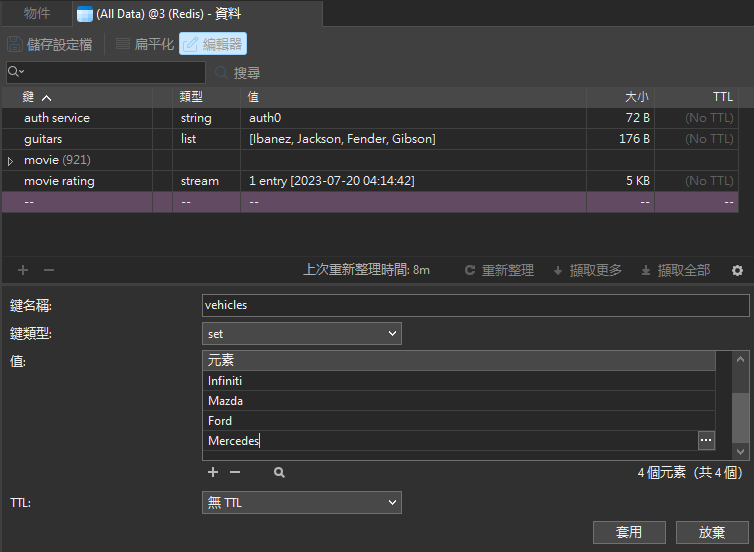Add a new key with the plus icon below key list
Image resolution: width=754 pixels, height=552 pixels.
(x=23, y=270)
